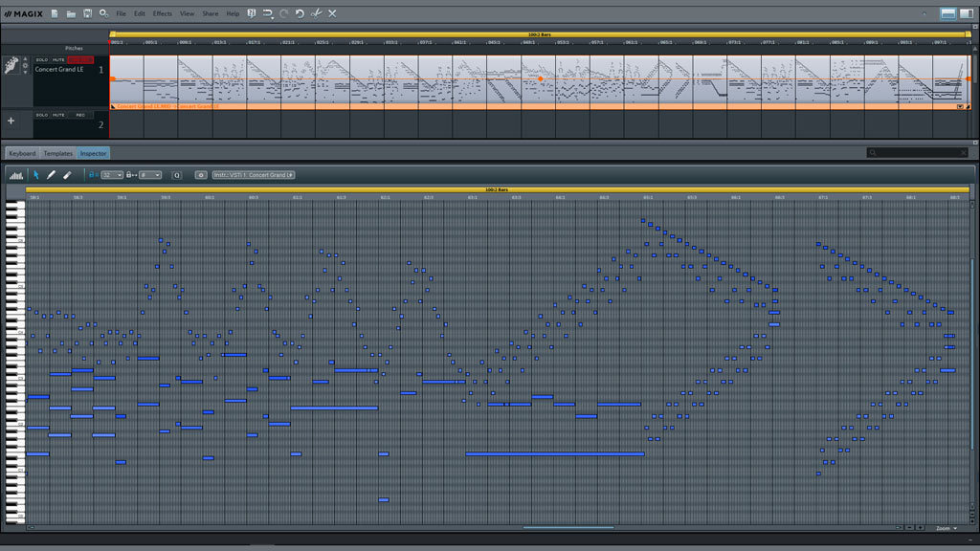Image resolution: width=980 pixels, height=551 pixels.
Task: Select the pencil draw tool in the MIDI editor
Action: pos(52,175)
